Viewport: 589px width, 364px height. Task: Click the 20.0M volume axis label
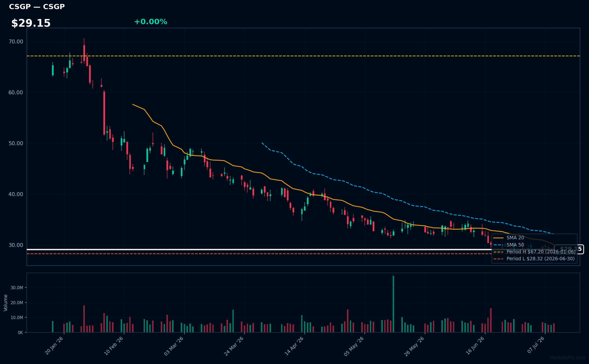17,303
